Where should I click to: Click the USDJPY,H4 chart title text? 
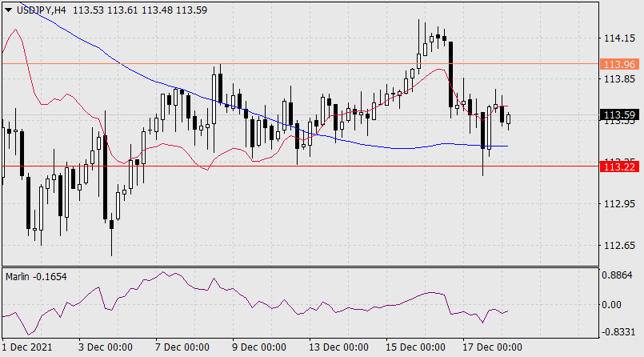[x=41, y=10]
